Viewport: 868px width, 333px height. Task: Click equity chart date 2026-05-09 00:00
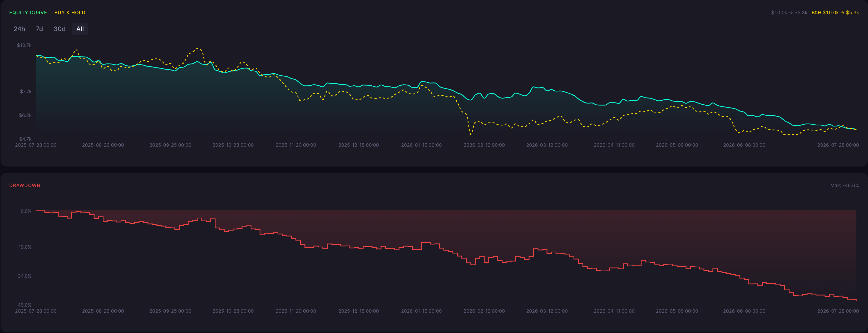pos(677,145)
